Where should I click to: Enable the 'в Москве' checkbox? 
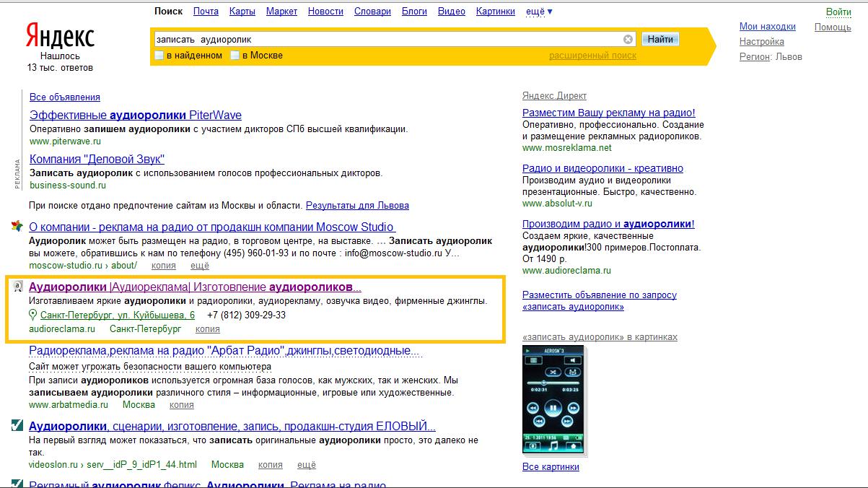click(x=235, y=56)
